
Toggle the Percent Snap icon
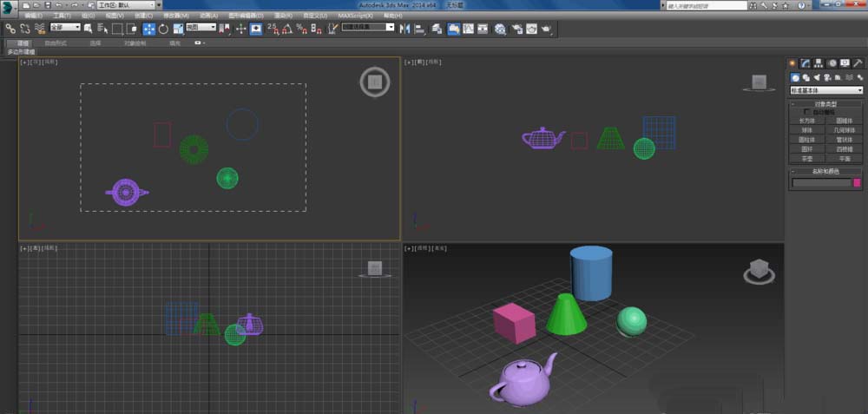(x=301, y=29)
